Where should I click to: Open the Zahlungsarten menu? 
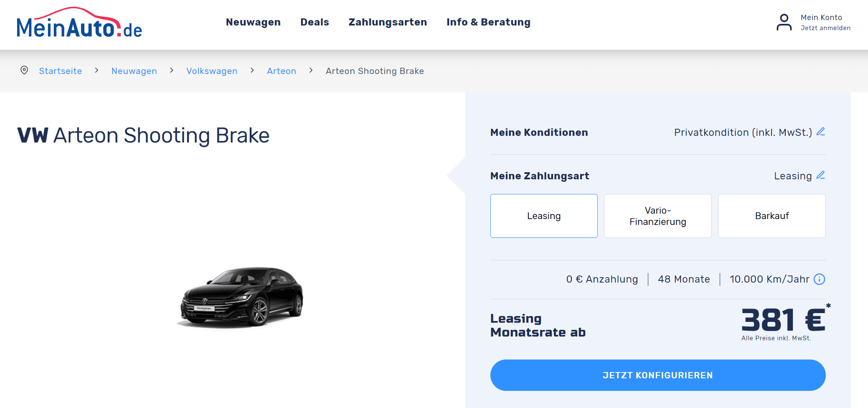[388, 22]
